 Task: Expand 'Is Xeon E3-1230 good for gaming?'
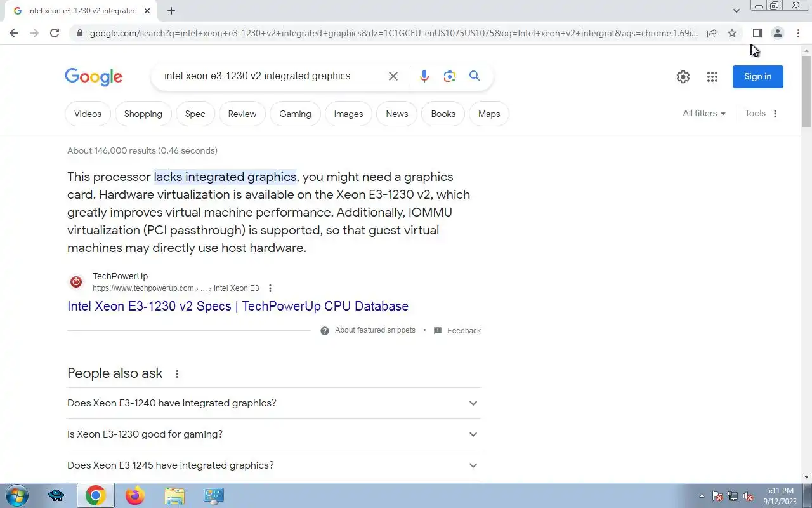[274, 434]
